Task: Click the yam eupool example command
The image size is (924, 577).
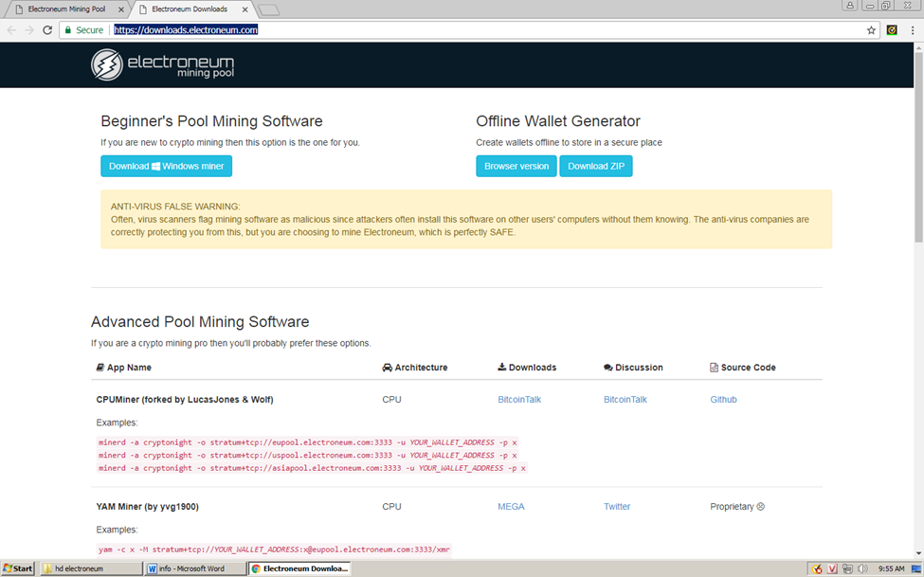Action: point(274,550)
